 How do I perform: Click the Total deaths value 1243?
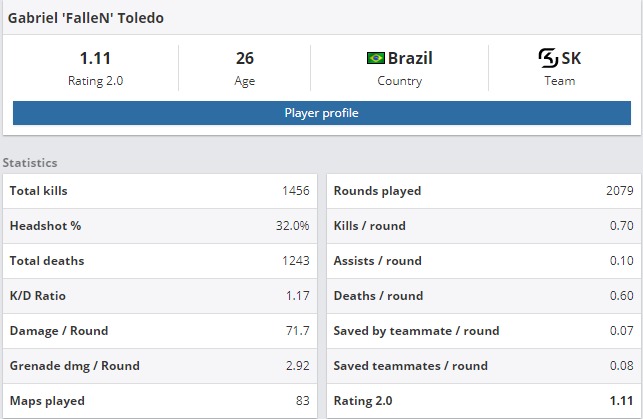(x=296, y=261)
